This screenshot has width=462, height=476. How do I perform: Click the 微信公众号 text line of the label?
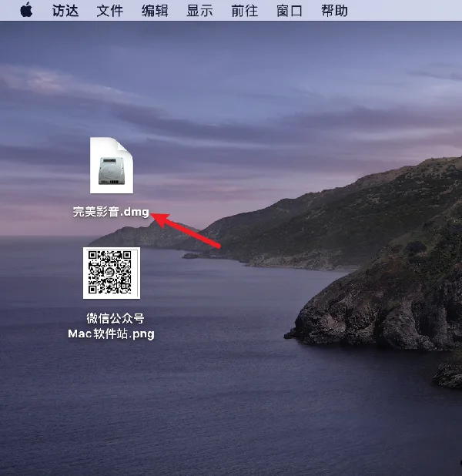115,318
